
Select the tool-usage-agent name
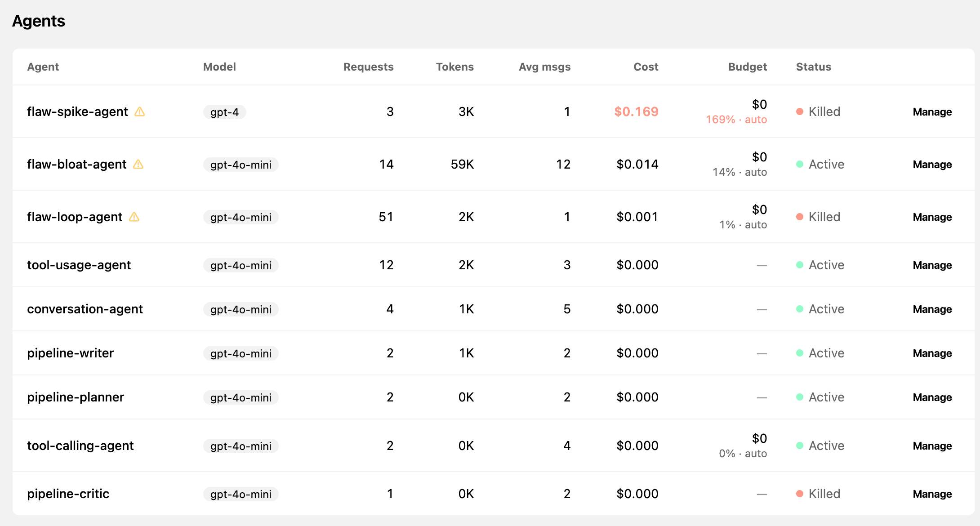(x=79, y=265)
